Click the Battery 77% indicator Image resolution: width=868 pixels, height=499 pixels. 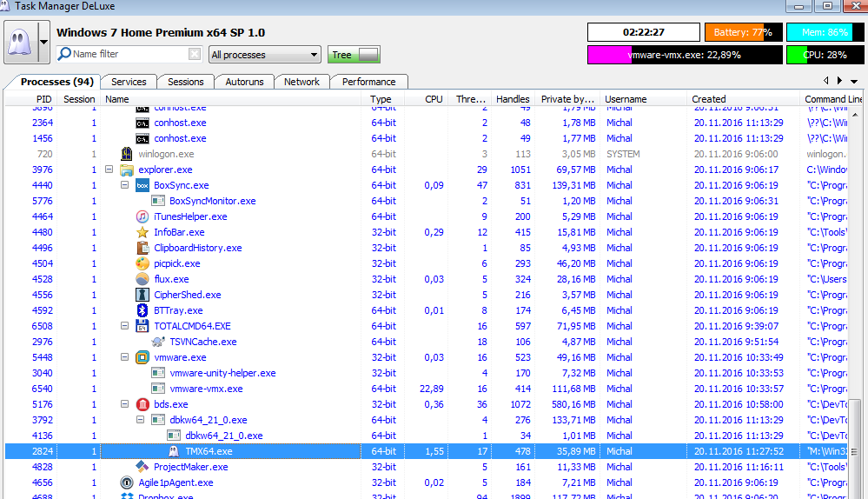pos(743,32)
